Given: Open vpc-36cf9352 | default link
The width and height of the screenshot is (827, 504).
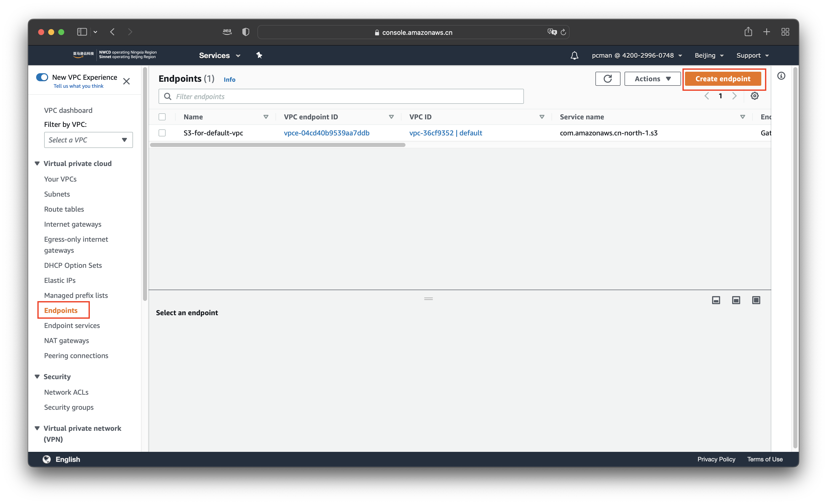Looking at the screenshot, I should 446,133.
